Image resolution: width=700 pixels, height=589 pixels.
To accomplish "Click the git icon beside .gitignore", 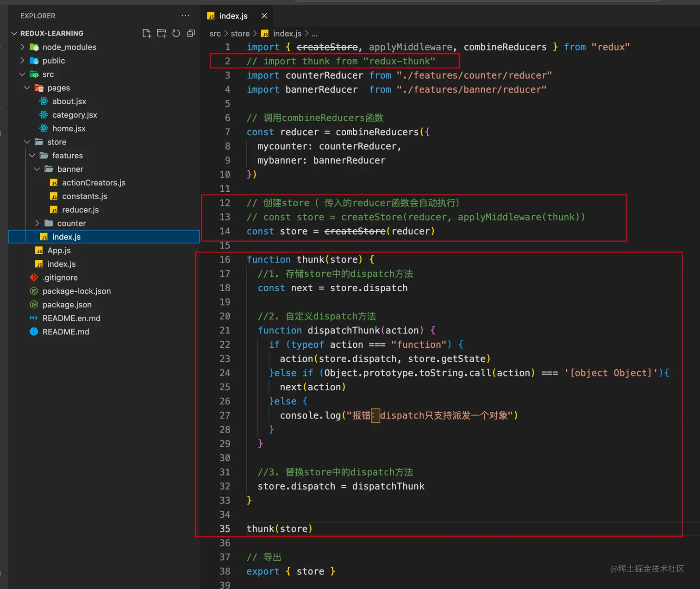I will pyautogui.click(x=34, y=277).
